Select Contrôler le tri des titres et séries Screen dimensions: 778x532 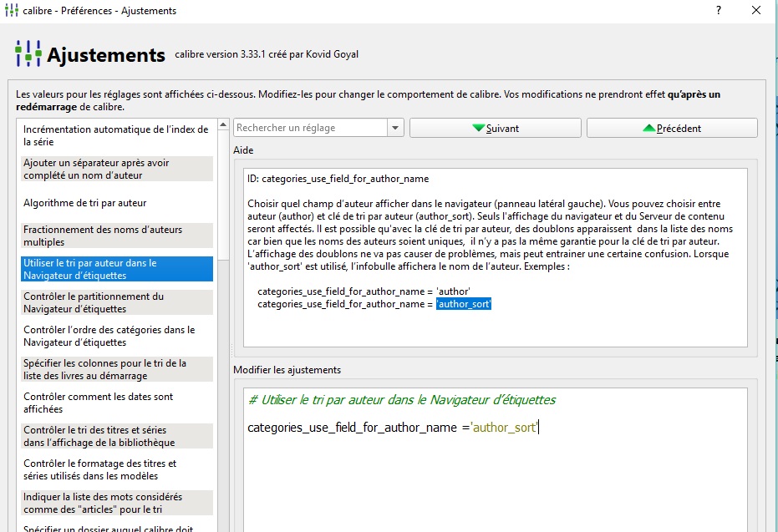(117, 436)
